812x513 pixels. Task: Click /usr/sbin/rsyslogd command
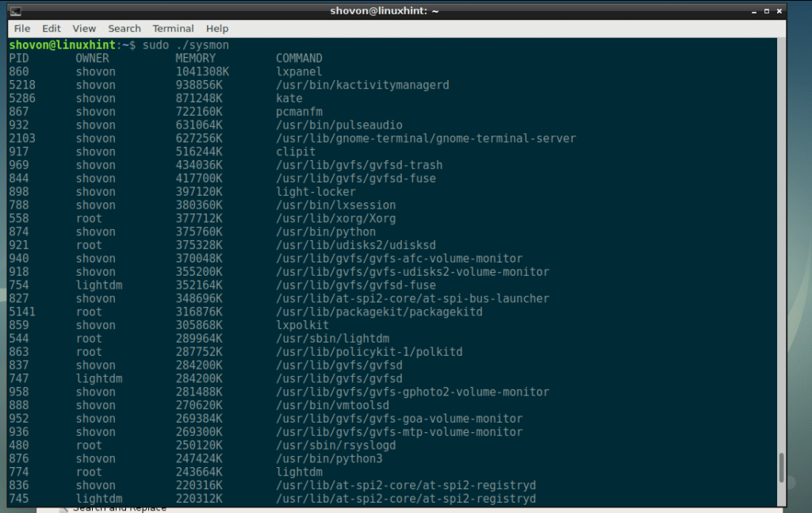[335, 446]
